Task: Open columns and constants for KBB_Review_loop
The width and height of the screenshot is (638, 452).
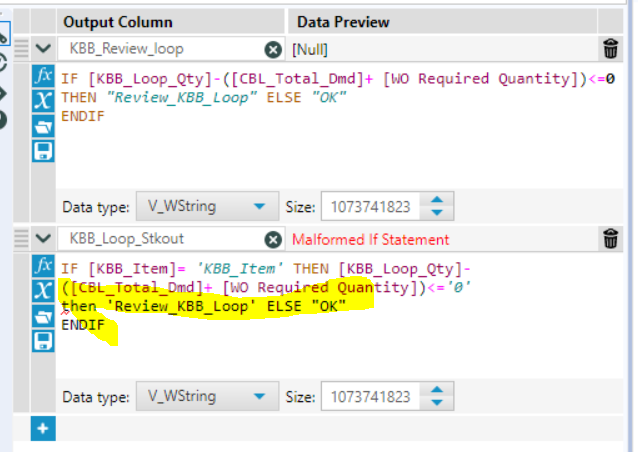Action: point(43,100)
